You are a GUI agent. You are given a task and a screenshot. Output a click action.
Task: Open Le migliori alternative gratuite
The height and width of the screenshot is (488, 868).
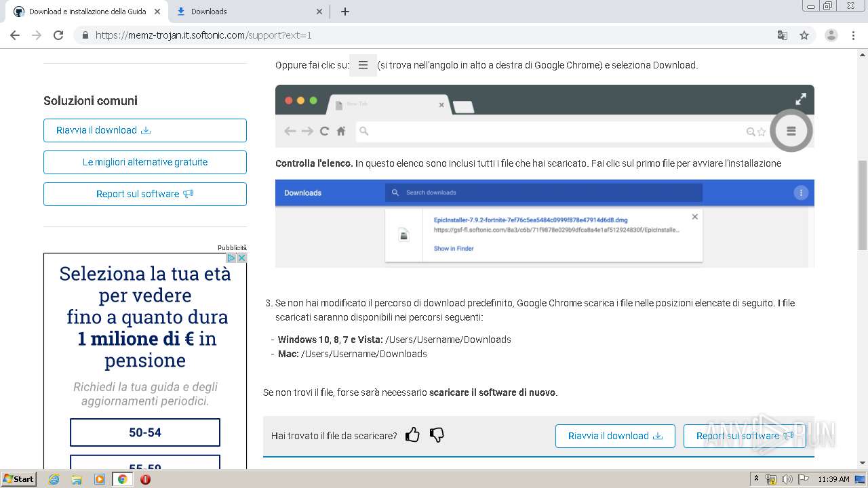click(145, 162)
